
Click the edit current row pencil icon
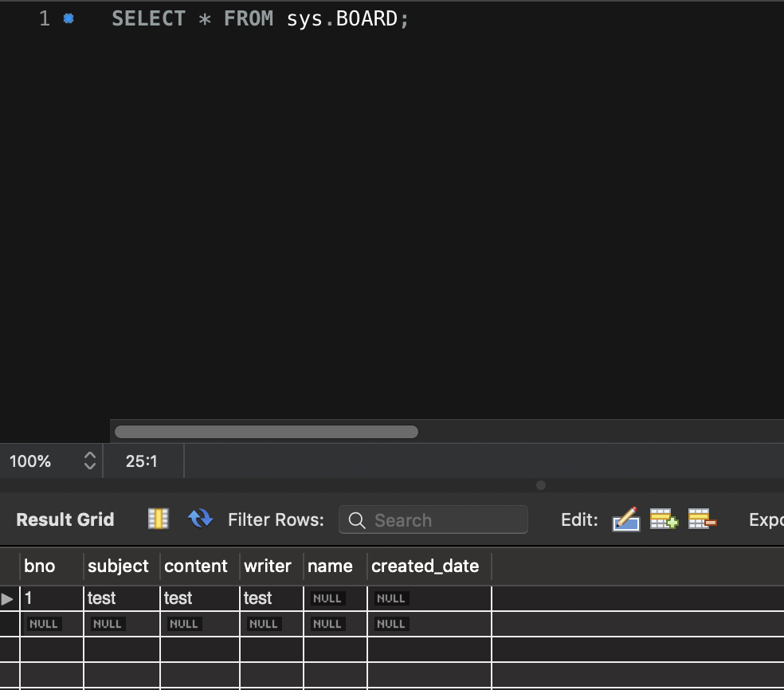626,519
